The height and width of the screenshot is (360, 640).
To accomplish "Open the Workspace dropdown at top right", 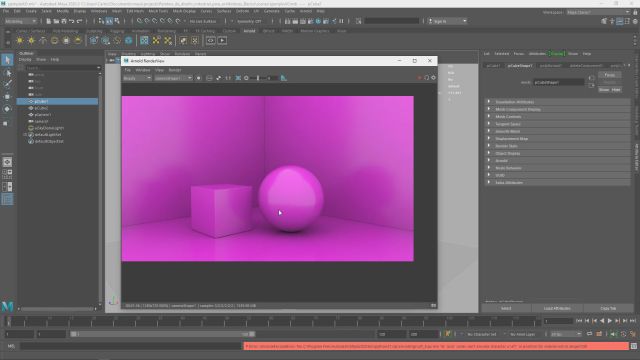I will pyautogui.click(x=598, y=12).
